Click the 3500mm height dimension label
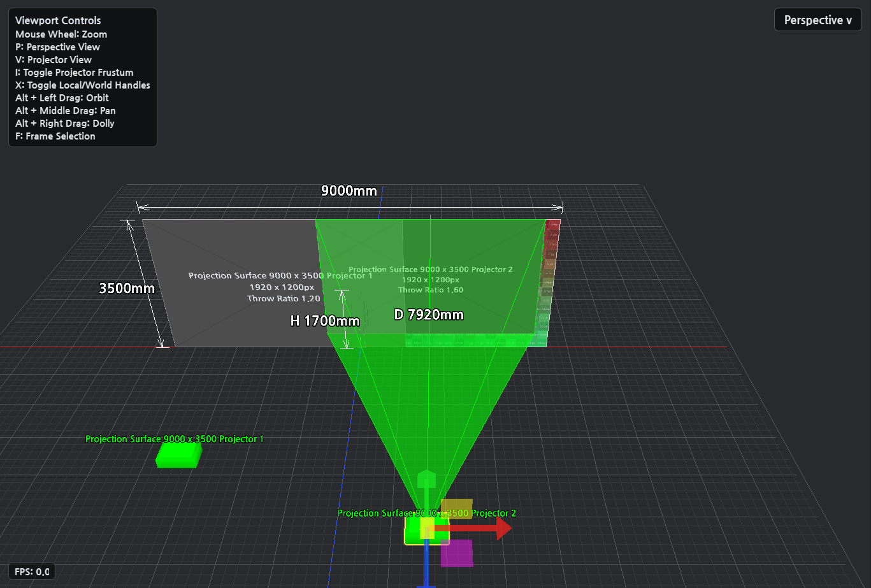Screen dimensions: 871x588 pos(127,288)
